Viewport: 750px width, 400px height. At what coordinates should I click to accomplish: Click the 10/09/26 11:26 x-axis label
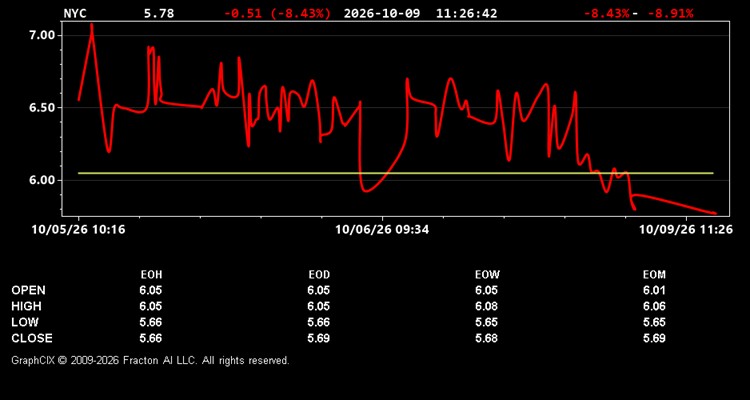click(686, 230)
